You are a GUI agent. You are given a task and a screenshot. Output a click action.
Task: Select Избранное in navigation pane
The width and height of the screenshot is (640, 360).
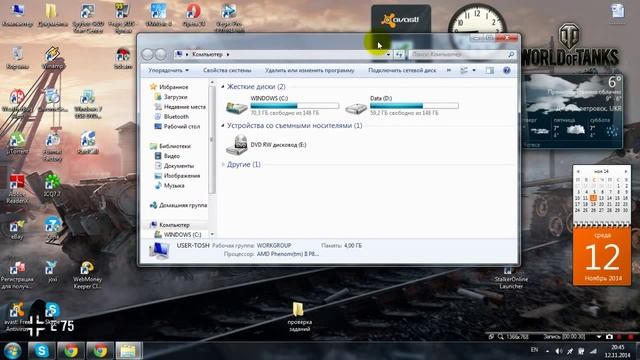click(x=173, y=87)
